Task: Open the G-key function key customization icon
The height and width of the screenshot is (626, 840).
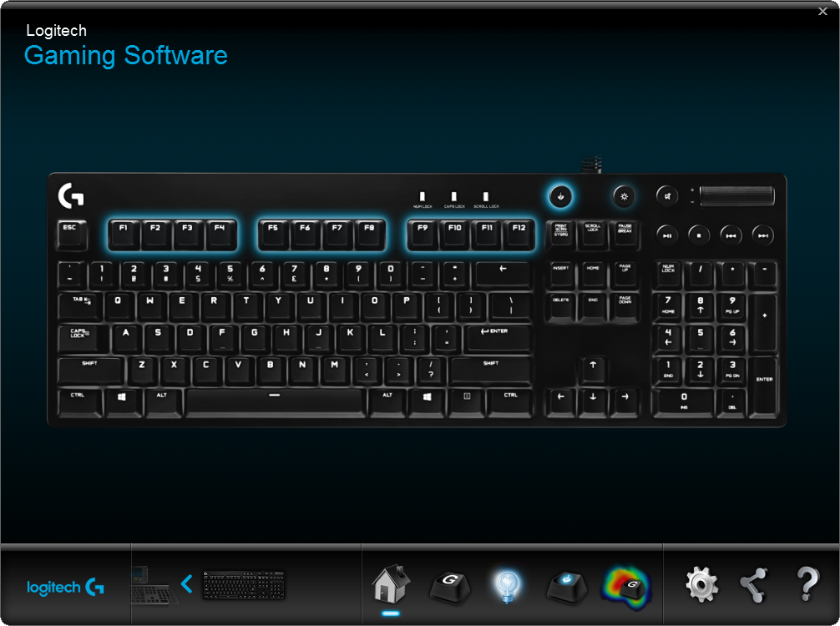Action: [450, 587]
